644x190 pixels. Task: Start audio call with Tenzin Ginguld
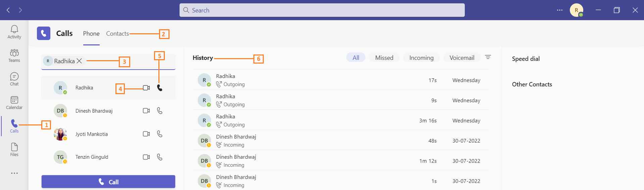pyautogui.click(x=160, y=157)
